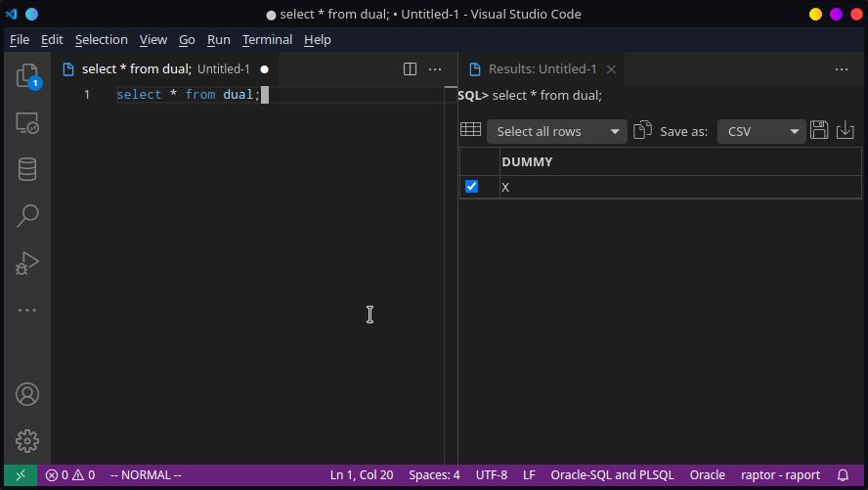
Task: Click the save results floppy disk icon
Action: tap(819, 130)
